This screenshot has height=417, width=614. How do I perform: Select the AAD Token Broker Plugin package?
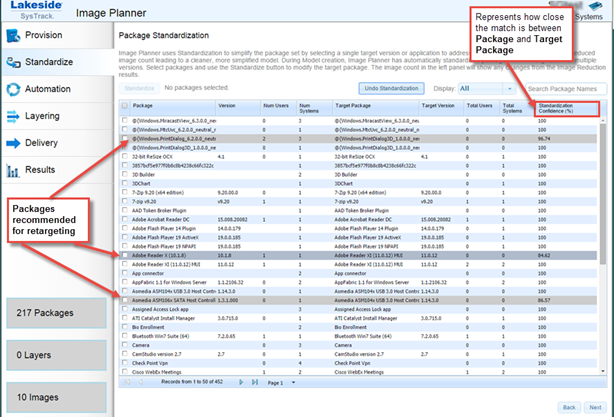(x=159, y=210)
